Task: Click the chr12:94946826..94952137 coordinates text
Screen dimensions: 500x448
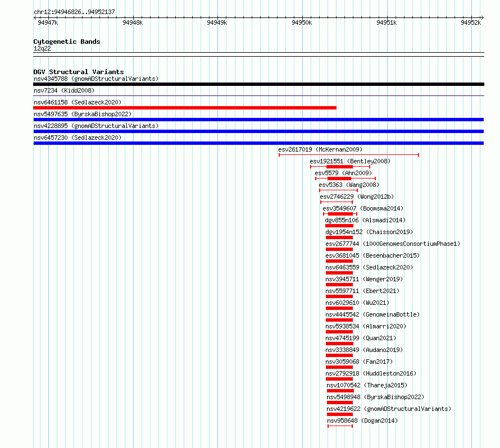Action: point(74,12)
